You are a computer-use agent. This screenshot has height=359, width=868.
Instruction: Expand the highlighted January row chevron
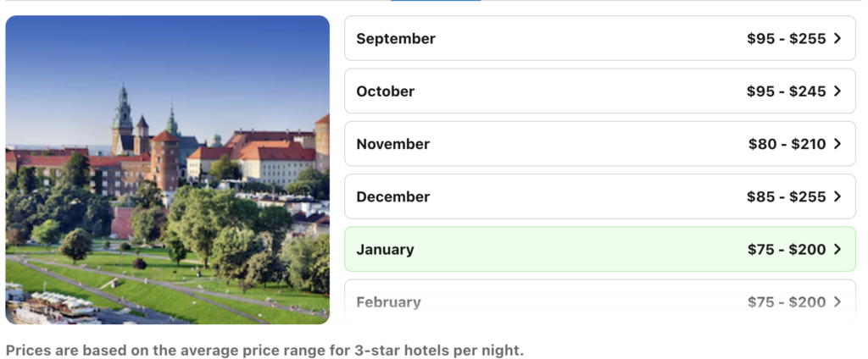pyautogui.click(x=837, y=249)
